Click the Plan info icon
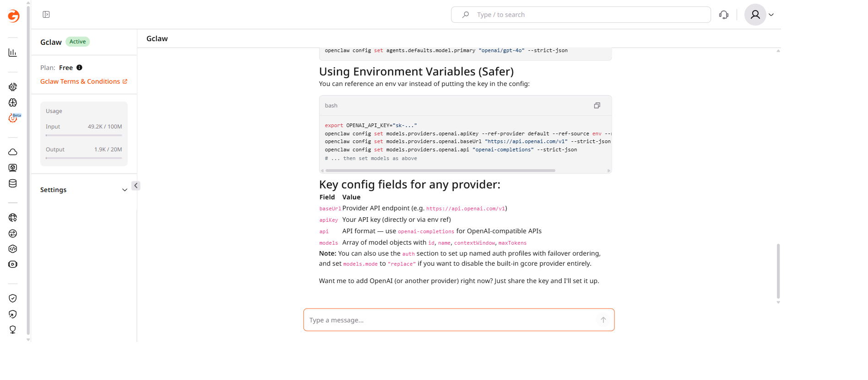 click(x=79, y=68)
